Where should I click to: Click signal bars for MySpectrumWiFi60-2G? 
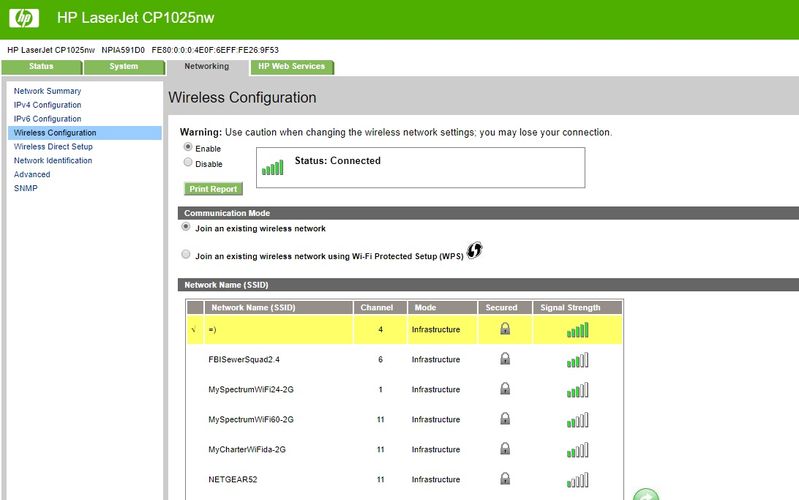click(577, 420)
